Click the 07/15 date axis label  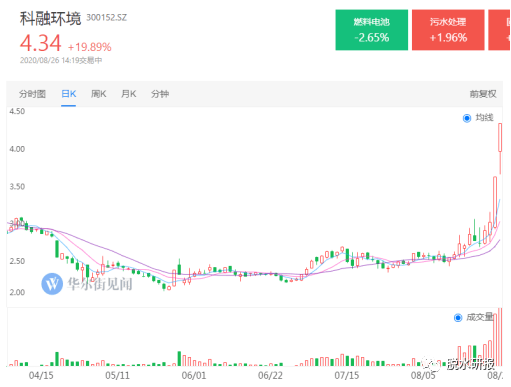347,376
